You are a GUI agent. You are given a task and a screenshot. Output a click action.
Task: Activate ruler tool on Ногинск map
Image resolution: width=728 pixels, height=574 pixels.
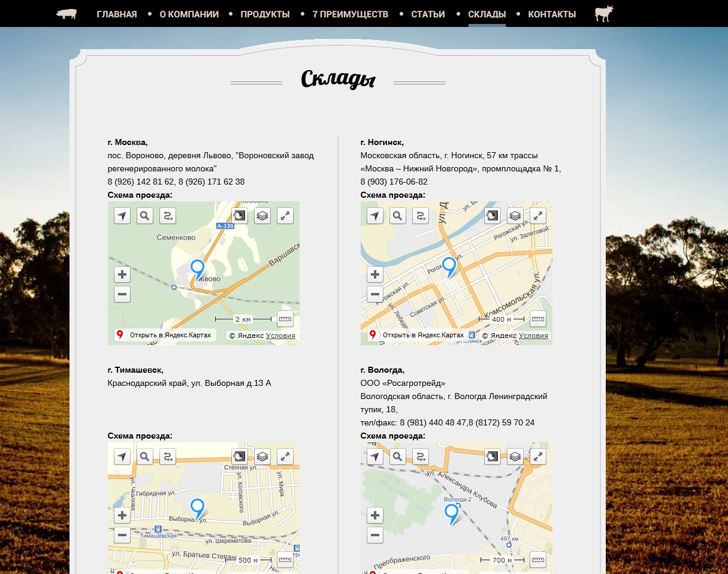(x=538, y=319)
